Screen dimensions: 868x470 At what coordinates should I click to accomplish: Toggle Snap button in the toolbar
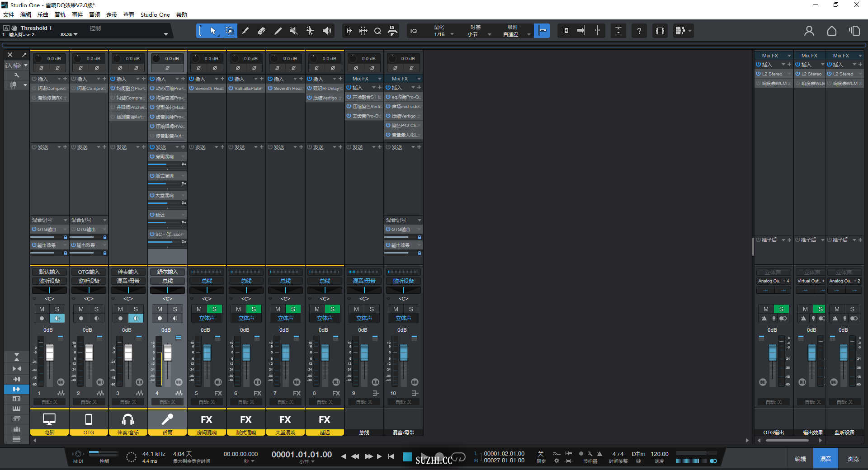click(542, 31)
